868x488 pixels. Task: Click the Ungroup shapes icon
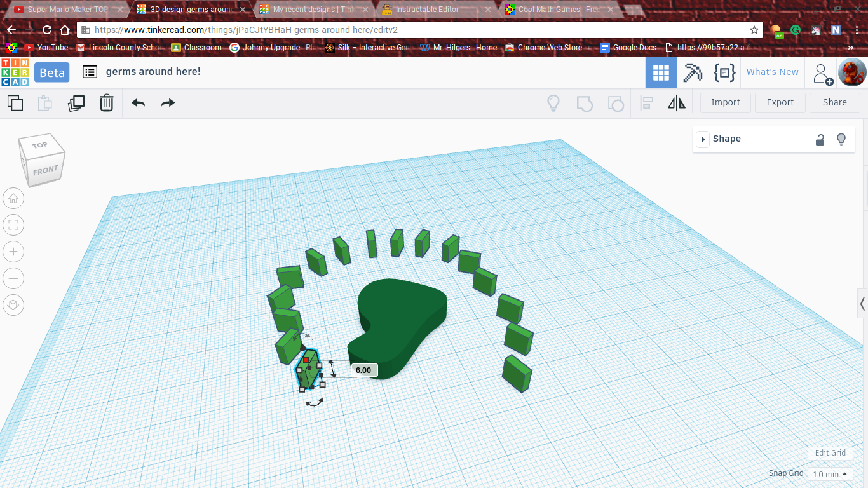pos(616,103)
